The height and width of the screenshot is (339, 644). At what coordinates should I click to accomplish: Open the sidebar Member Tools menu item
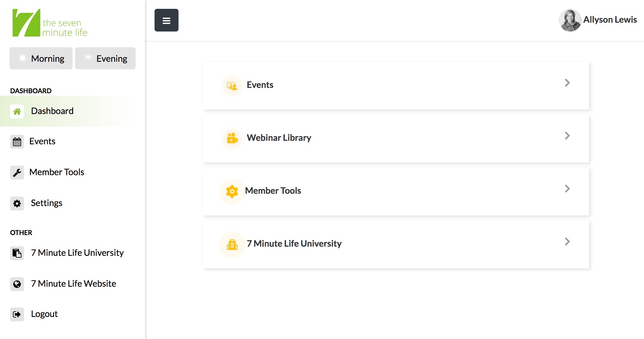coord(57,172)
